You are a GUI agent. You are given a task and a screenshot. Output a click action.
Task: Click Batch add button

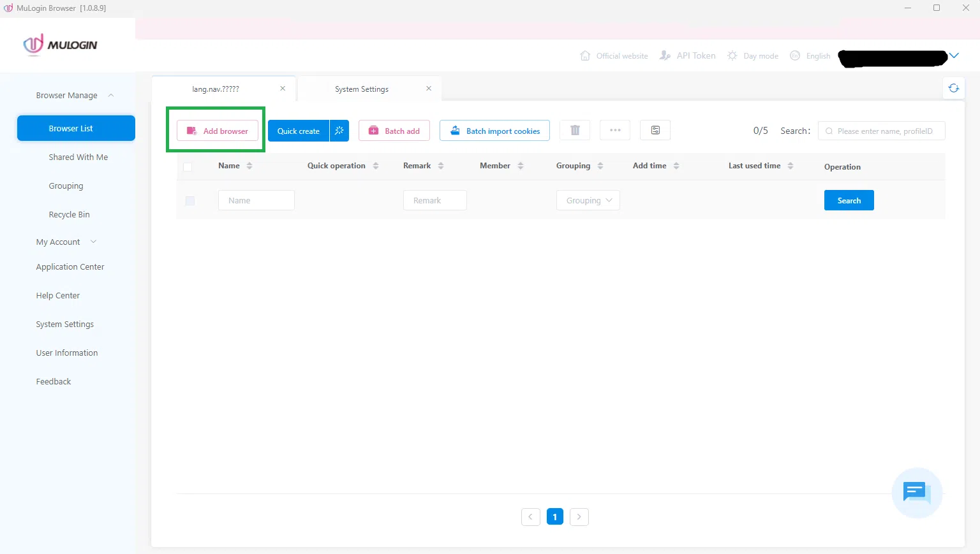pos(394,131)
